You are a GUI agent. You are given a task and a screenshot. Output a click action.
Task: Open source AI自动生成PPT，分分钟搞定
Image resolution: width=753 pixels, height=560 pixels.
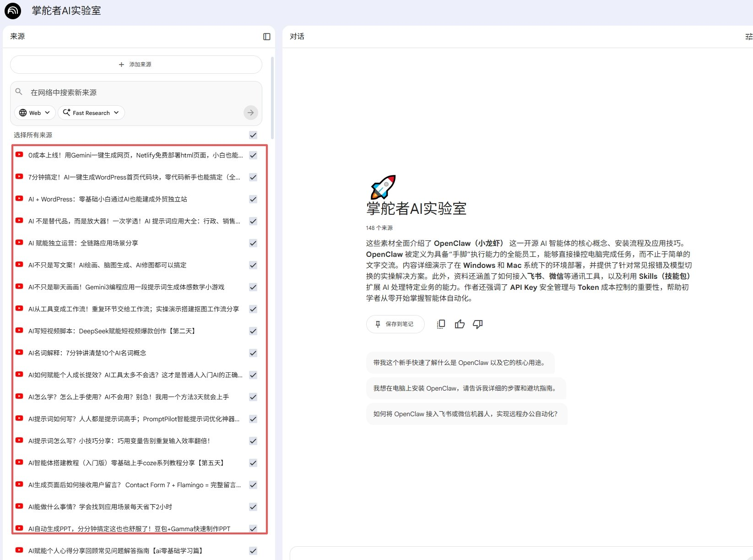point(130,529)
